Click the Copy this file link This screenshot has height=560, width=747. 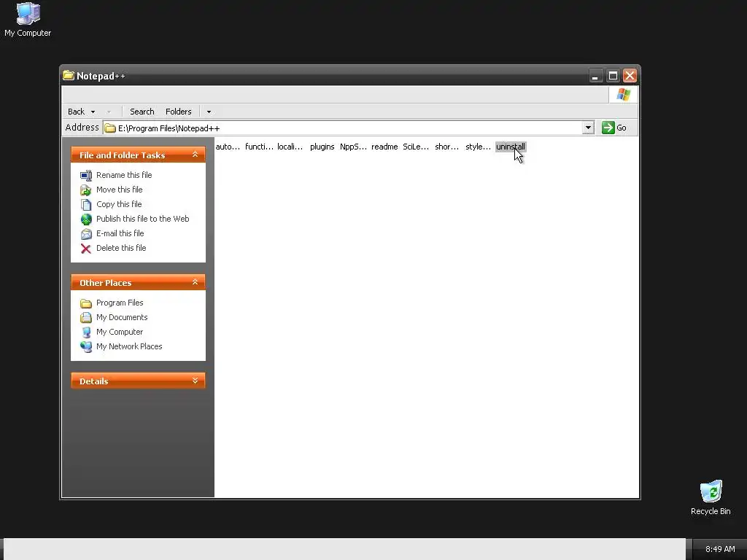click(119, 204)
